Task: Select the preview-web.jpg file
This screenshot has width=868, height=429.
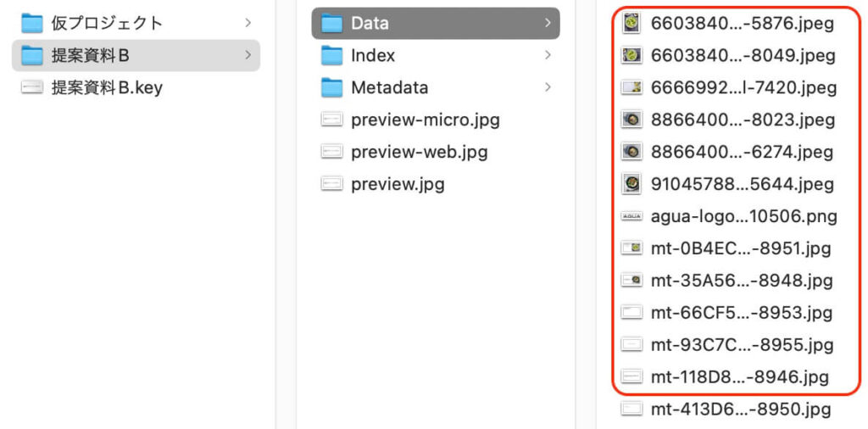Action: 419,152
